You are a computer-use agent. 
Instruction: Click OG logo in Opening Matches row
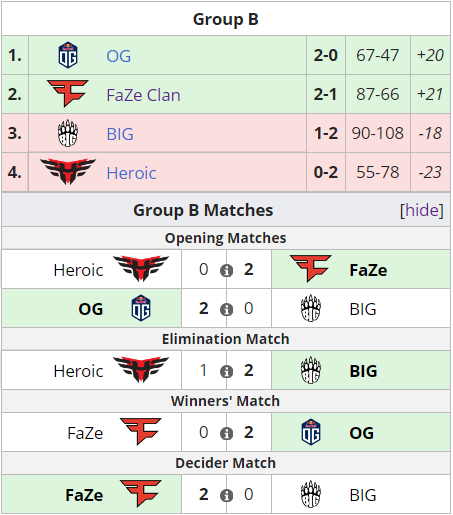141,308
